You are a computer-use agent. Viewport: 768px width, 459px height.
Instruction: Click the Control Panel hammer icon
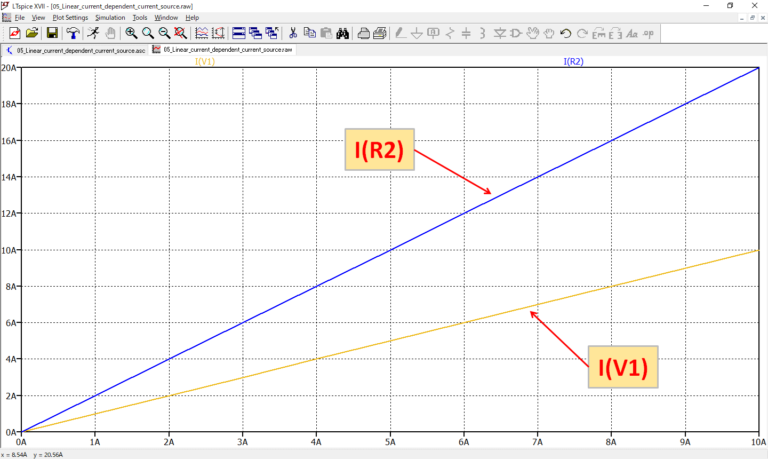tap(72, 33)
